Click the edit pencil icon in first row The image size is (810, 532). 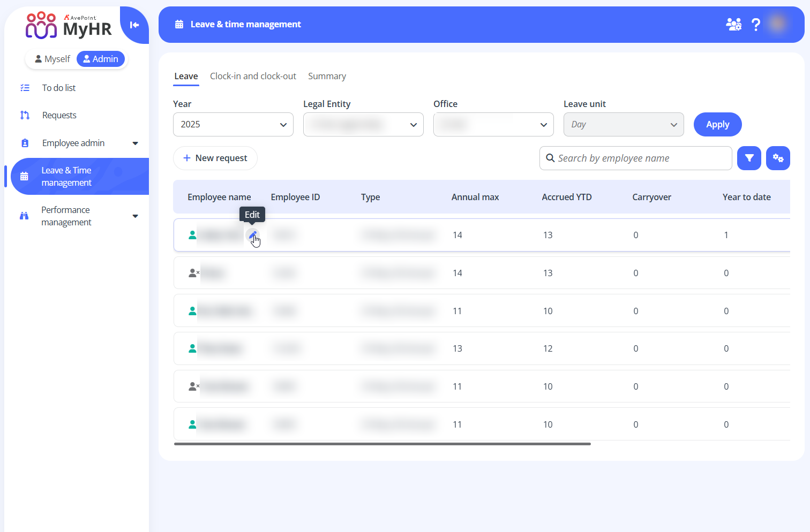(x=252, y=235)
